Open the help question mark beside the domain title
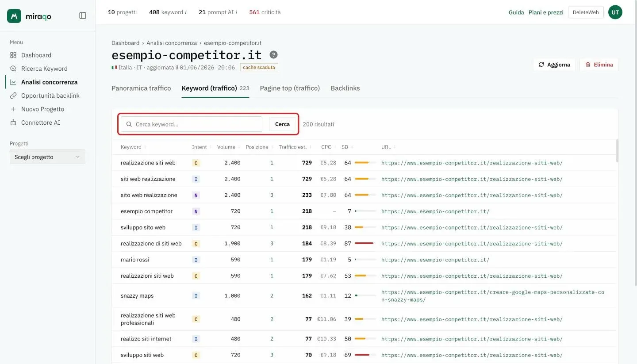The width and height of the screenshot is (637, 364). coord(274,55)
